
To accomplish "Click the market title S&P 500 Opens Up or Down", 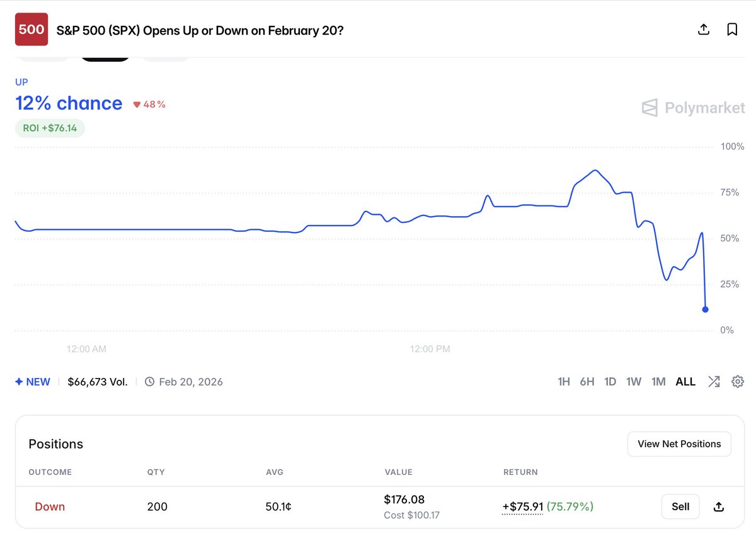I will [x=200, y=30].
